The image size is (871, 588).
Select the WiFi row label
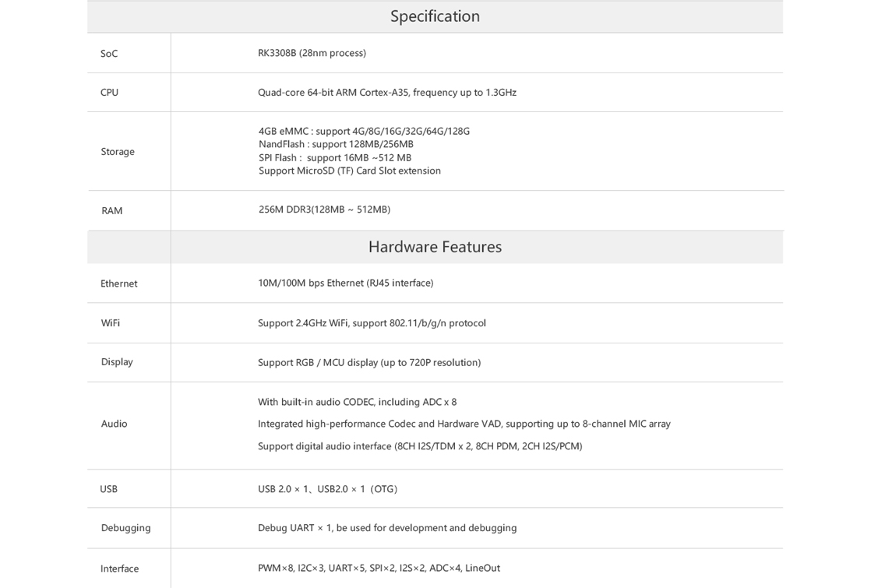(x=111, y=323)
